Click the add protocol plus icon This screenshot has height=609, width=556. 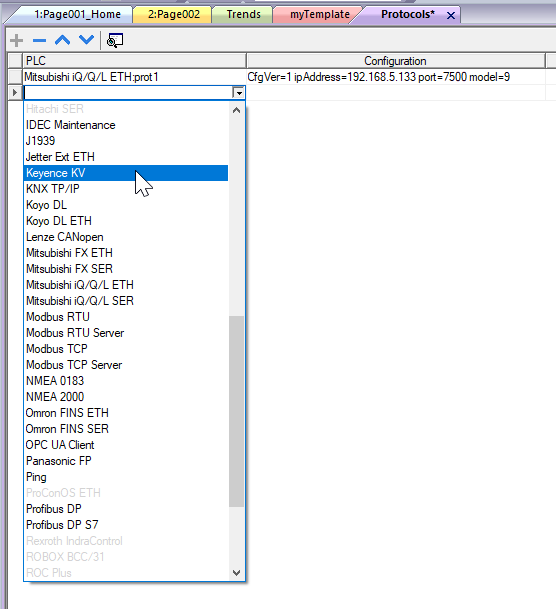(16, 40)
